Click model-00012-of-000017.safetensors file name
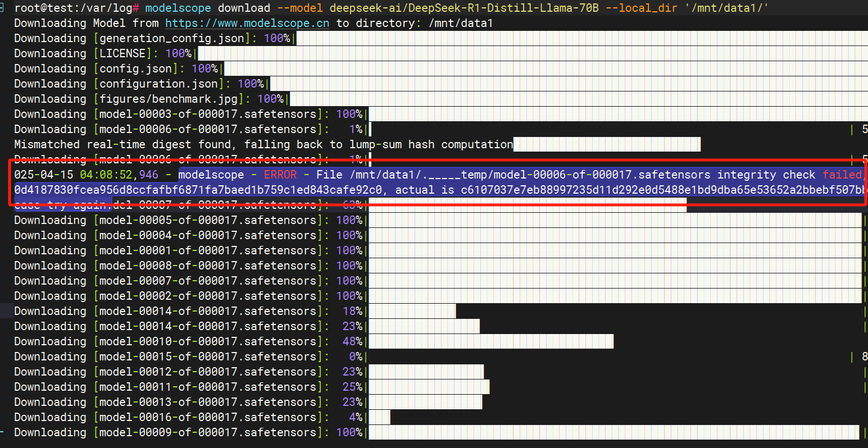The width and height of the screenshot is (868, 448). click(x=208, y=372)
